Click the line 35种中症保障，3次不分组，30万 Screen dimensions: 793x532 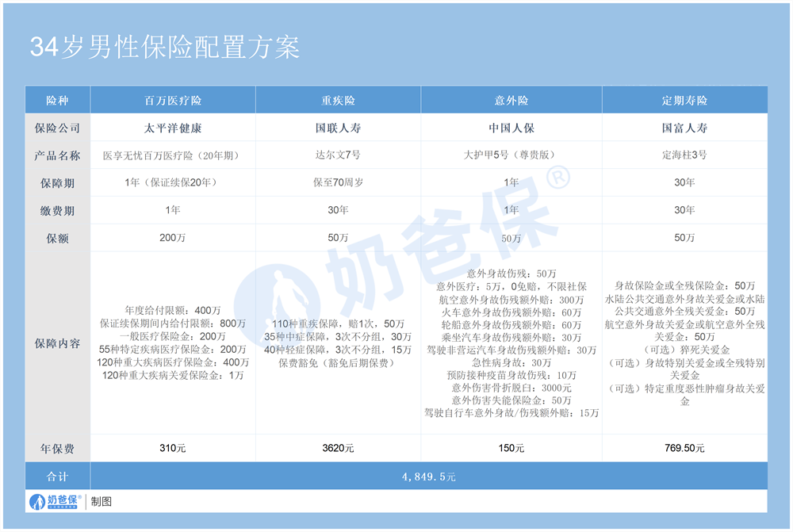point(339,337)
